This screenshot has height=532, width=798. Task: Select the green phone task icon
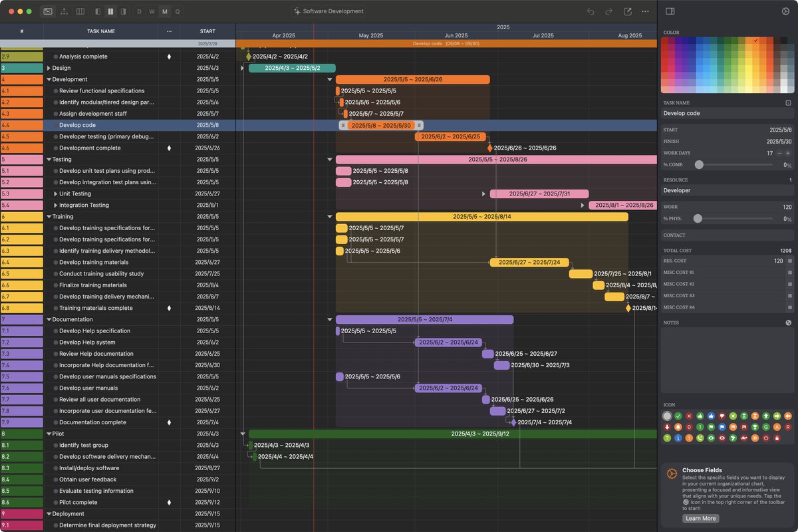[700, 438]
